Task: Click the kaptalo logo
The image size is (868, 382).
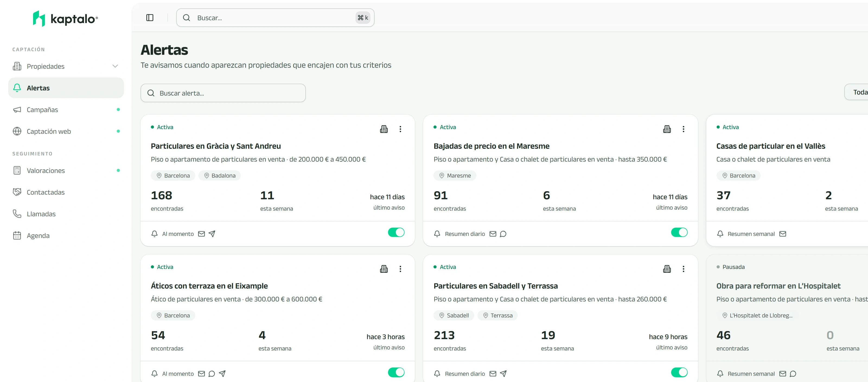Action: click(65, 18)
